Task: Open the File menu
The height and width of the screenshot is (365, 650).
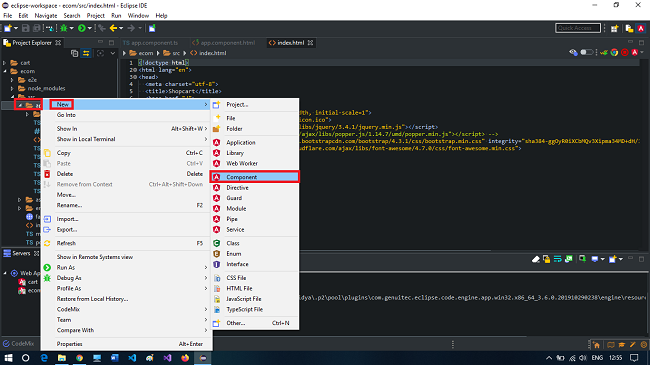Action: [x=8, y=16]
